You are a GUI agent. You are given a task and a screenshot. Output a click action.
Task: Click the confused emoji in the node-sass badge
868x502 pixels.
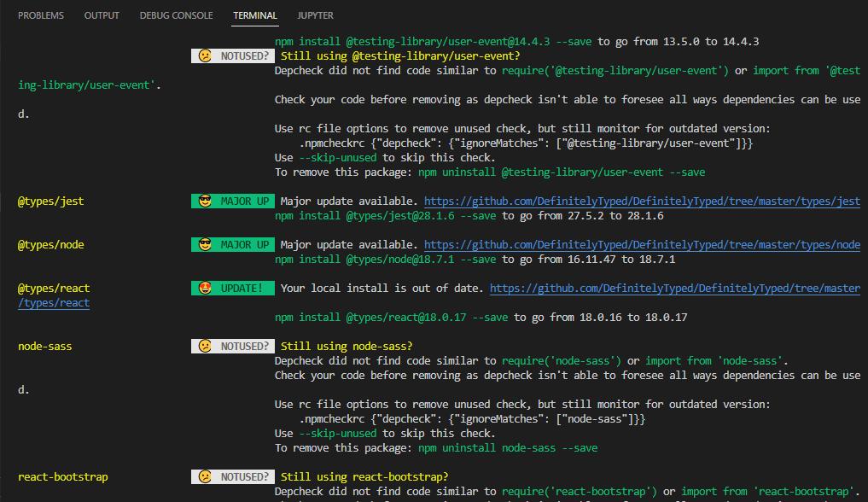click(205, 347)
